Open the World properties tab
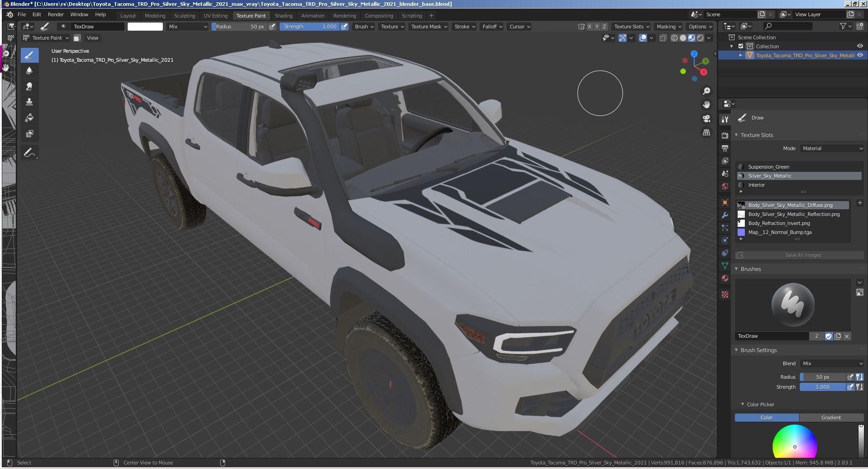The image size is (868, 469). click(725, 186)
